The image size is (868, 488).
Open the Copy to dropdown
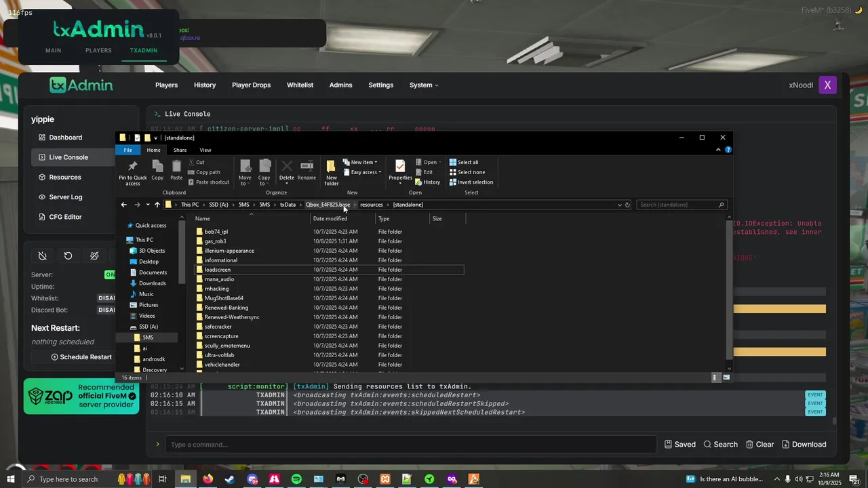[x=264, y=173]
